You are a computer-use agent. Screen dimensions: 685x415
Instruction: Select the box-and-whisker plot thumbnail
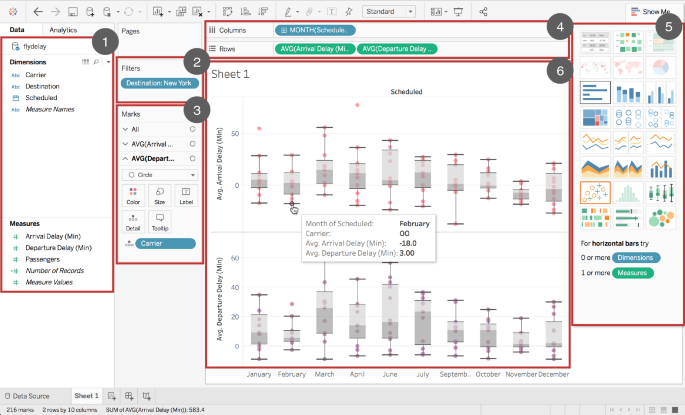pos(661,192)
